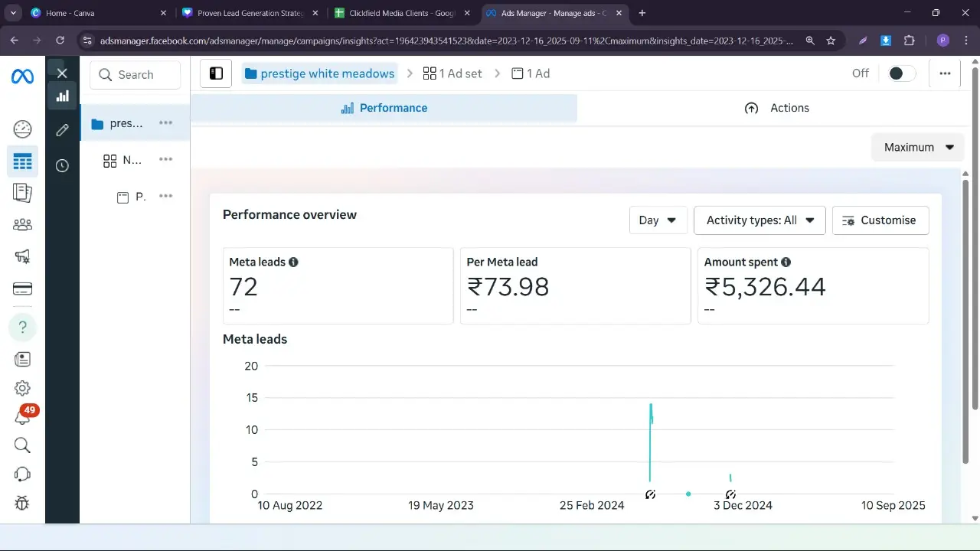Click the Help question mark icon
The height and width of the screenshot is (551, 980).
(x=22, y=328)
